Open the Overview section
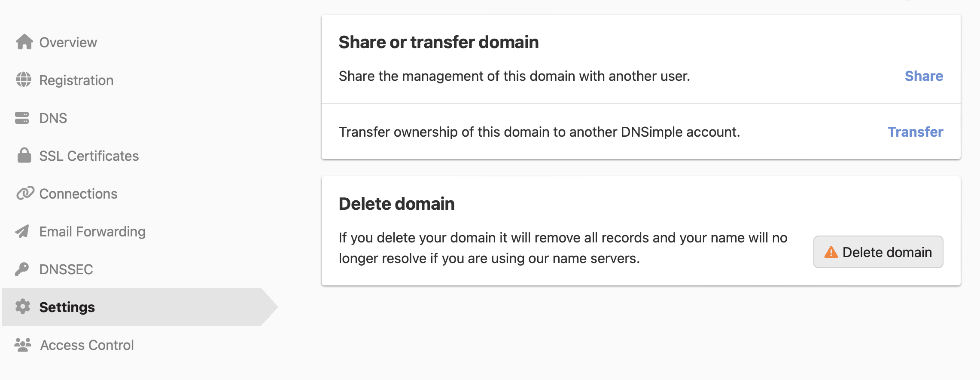Viewport: 980px width, 380px height. tap(68, 42)
